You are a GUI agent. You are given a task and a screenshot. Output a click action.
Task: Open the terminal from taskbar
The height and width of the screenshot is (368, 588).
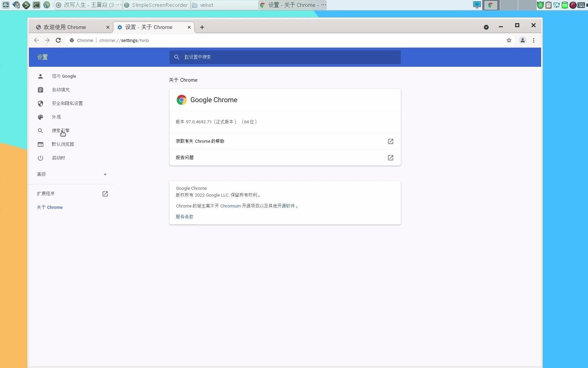(36, 5)
